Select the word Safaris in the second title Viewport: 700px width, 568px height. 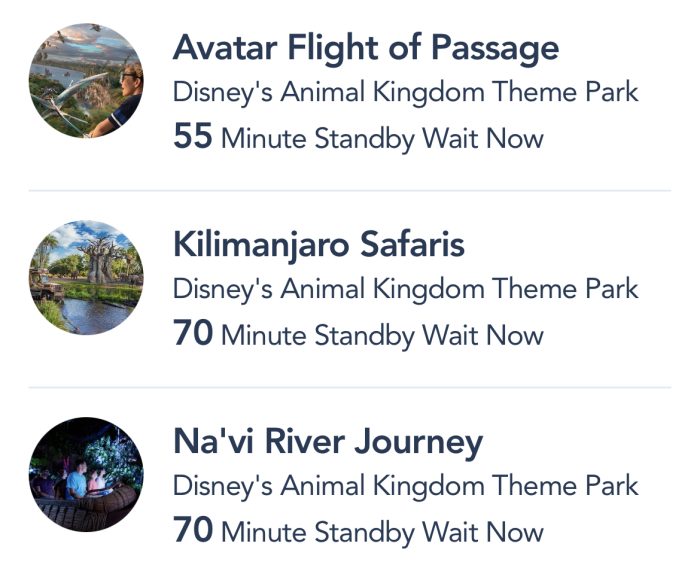coord(412,245)
